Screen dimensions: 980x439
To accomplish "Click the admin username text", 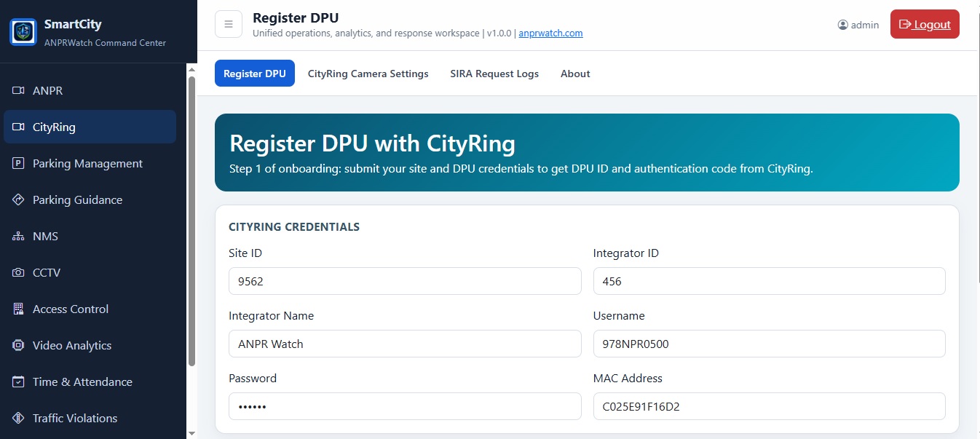I will [865, 25].
